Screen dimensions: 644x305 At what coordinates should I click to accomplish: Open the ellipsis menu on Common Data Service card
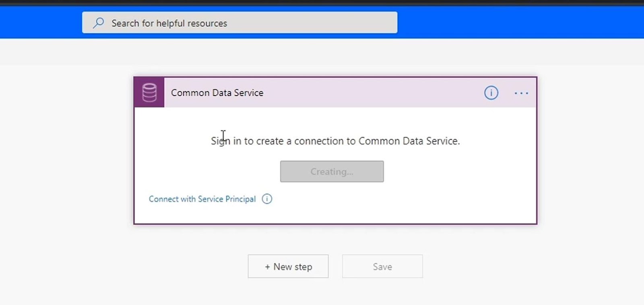click(521, 93)
